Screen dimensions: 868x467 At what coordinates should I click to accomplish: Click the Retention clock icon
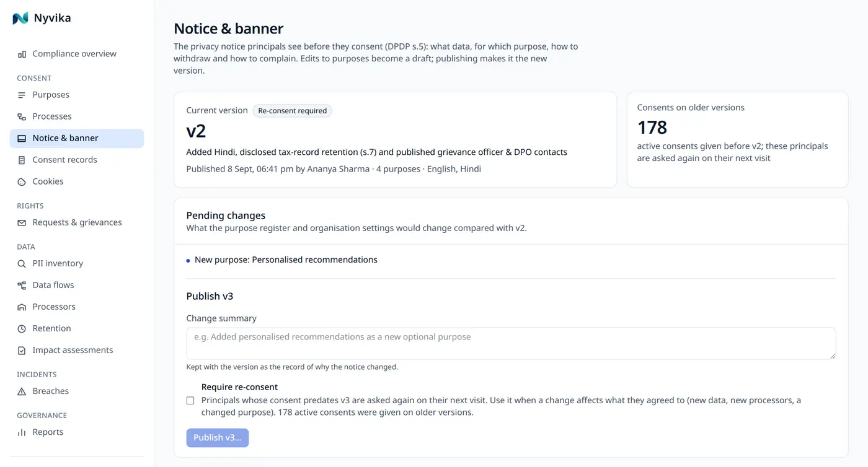point(22,328)
